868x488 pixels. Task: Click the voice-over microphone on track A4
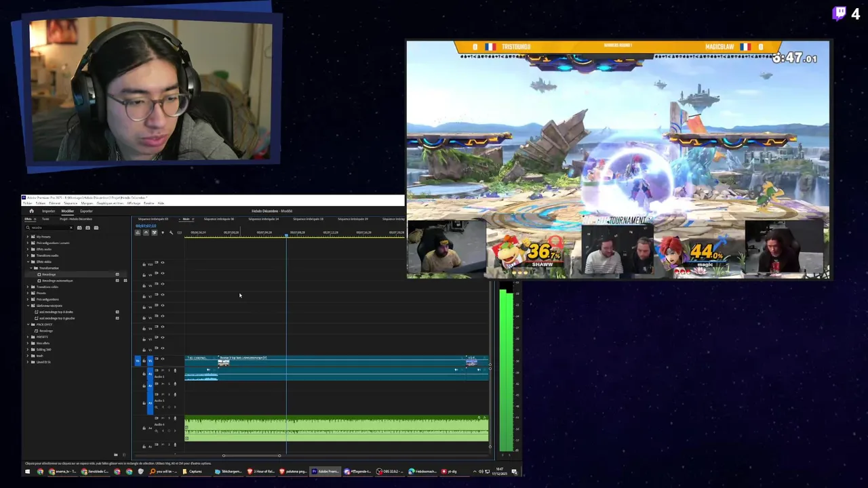pos(175,418)
